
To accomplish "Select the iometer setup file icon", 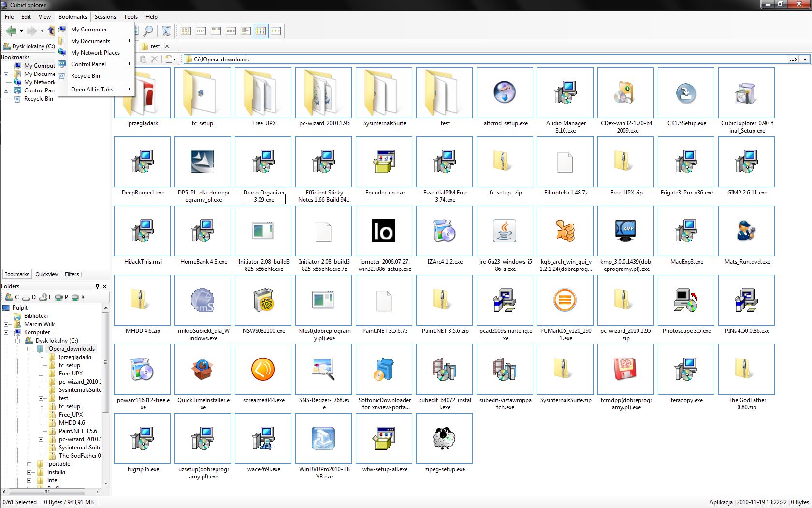I will [x=384, y=231].
